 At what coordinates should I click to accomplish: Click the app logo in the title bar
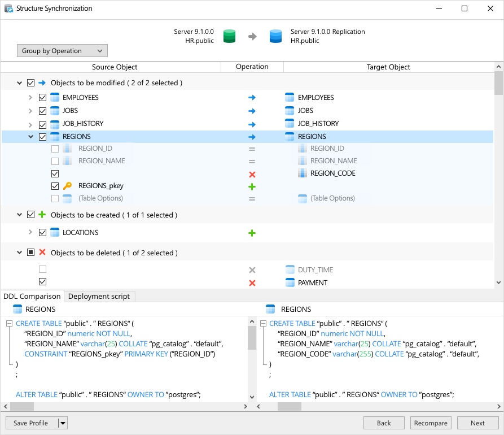tap(8, 8)
